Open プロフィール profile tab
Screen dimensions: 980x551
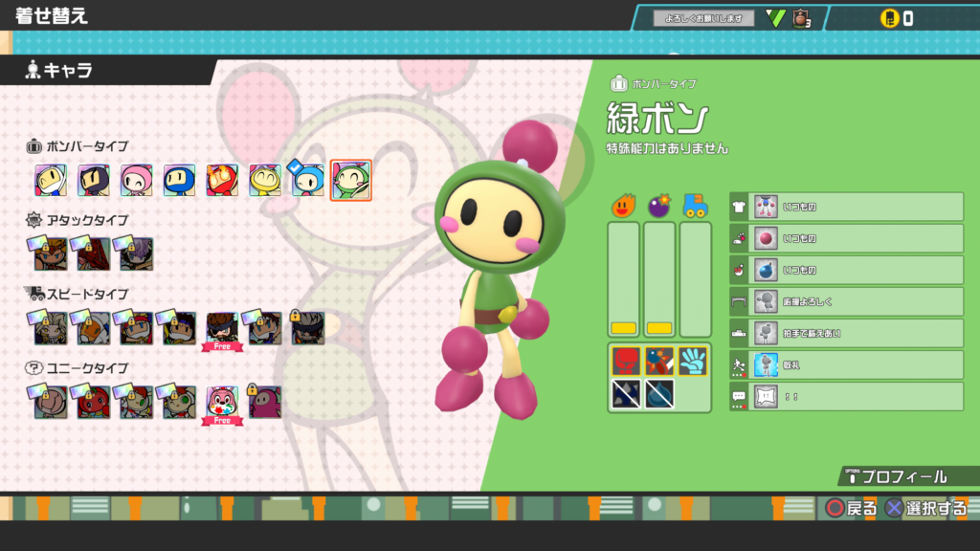point(902,476)
